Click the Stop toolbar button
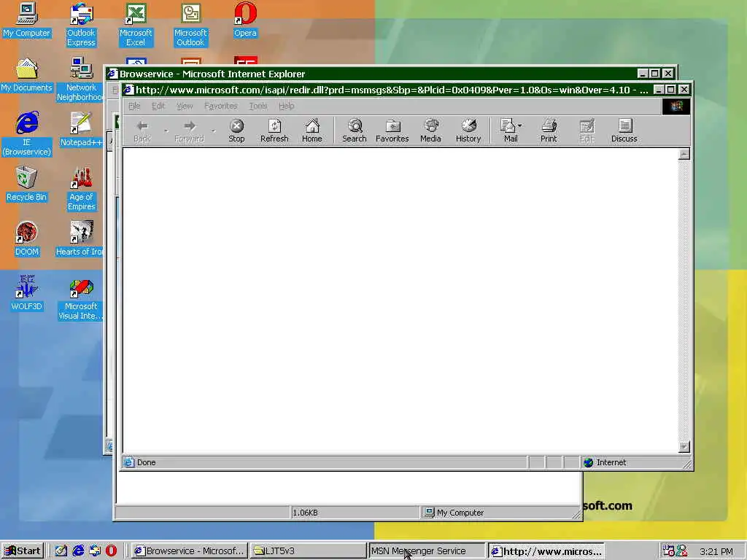Viewport: 747px width, 560px height. pyautogui.click(x=236, y=131)
